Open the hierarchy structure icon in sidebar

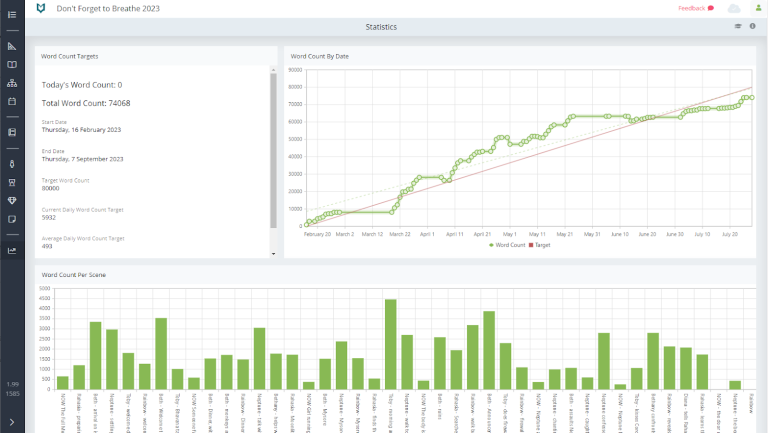(12, 84)
